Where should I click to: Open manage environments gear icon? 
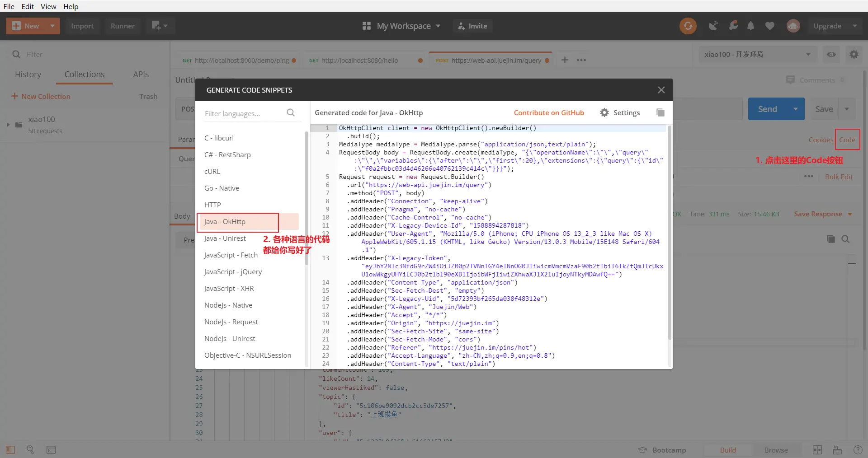click(x=854, y=54)
